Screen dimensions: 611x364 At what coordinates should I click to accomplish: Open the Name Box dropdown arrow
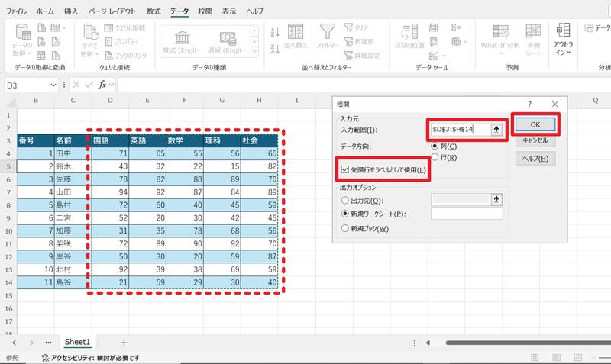pos(53,85)
